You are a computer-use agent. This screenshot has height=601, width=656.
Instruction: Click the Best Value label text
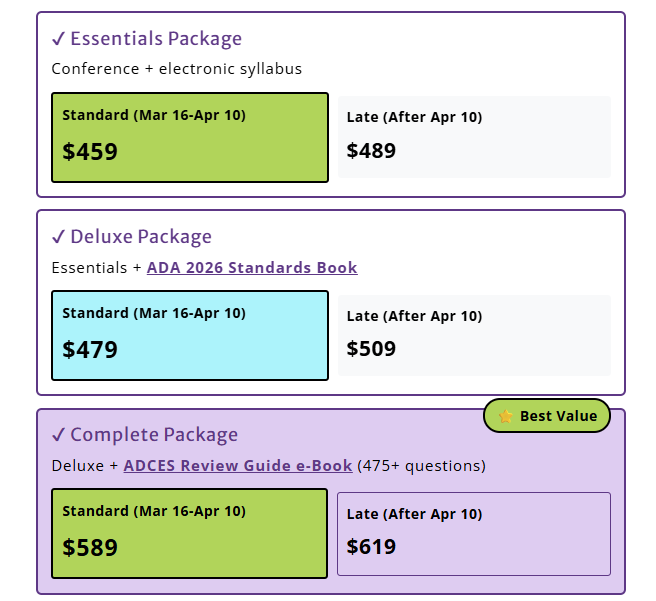[x=558, y=416]
